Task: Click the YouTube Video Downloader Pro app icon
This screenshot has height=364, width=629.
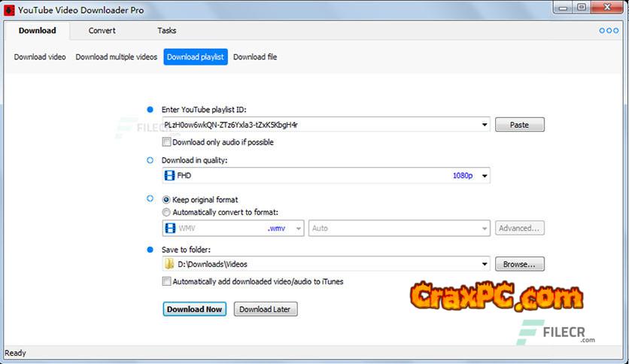Action: point(9,10)
